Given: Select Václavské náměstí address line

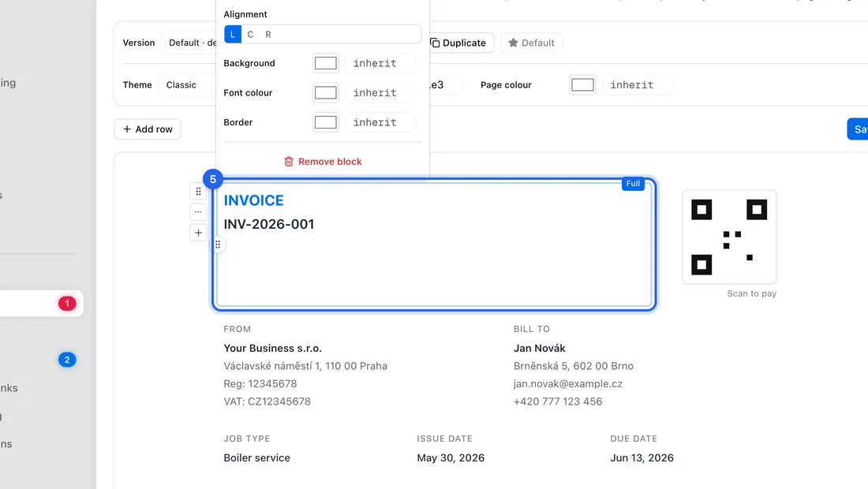Looking at the screenshot, I should click(x=305, y=366).
